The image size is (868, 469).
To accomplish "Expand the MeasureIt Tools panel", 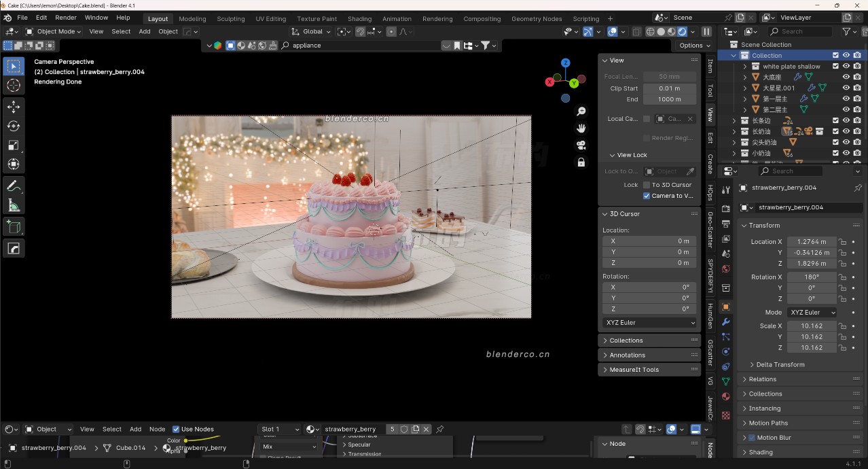I will (x=649, y=370).
